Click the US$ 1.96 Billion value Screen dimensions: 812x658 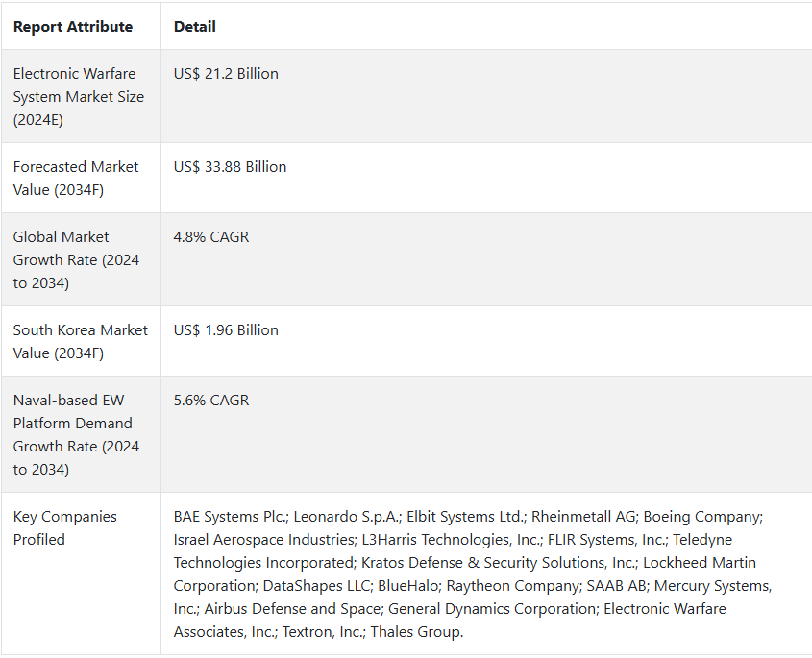point(226,330)
